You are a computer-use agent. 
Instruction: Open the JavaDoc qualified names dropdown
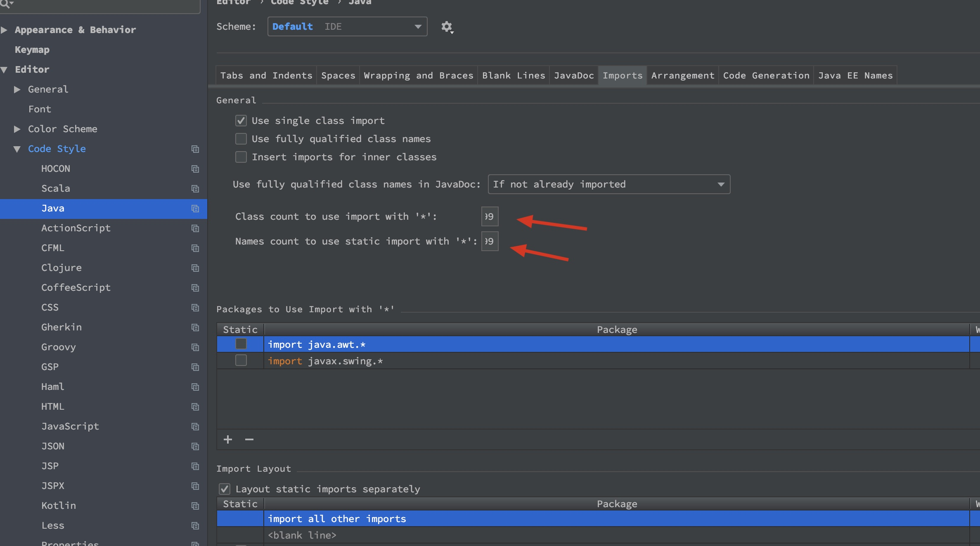click(x=608, y=184)
